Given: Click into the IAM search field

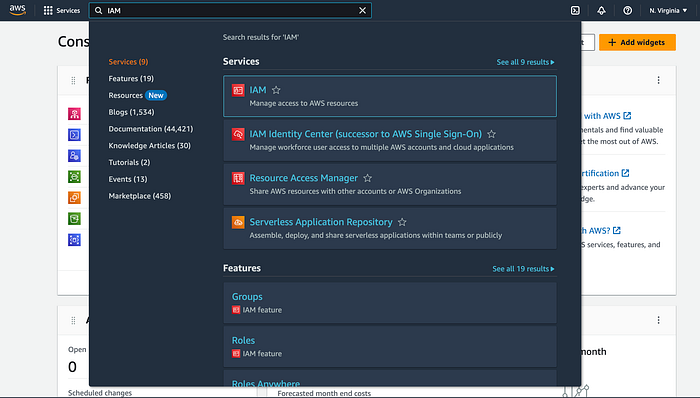Looking at the screenshot, I should [230, 10].
